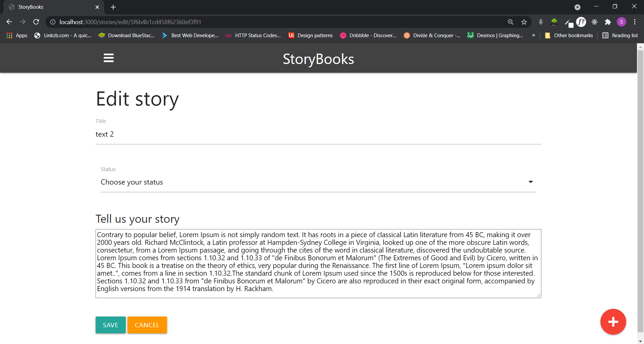Open the Best Web Developer bookmark
Viewport: 644px width, 344px height.
pyautogui.click(x=190, y=36)
